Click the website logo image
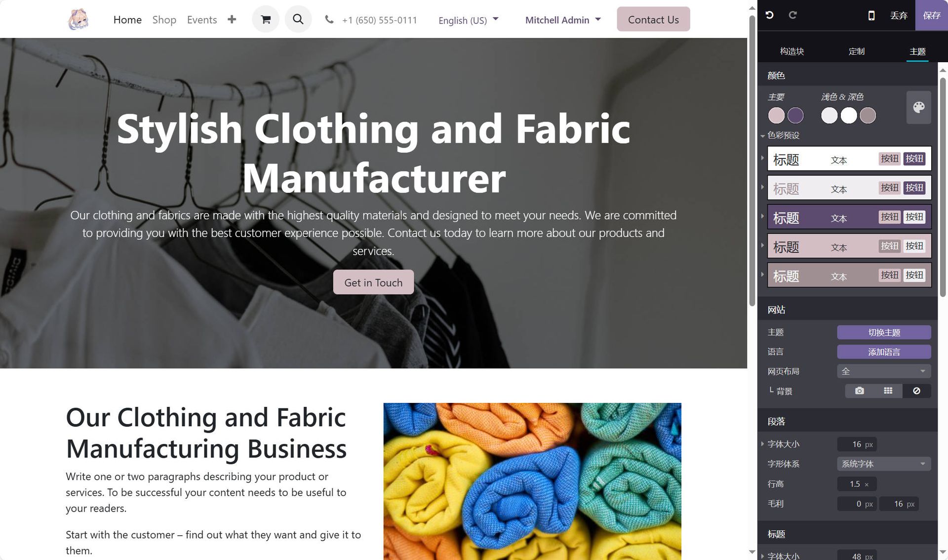The height and width of the screenshot is (560, 948). pyautogui.click(x=78, y=19)
